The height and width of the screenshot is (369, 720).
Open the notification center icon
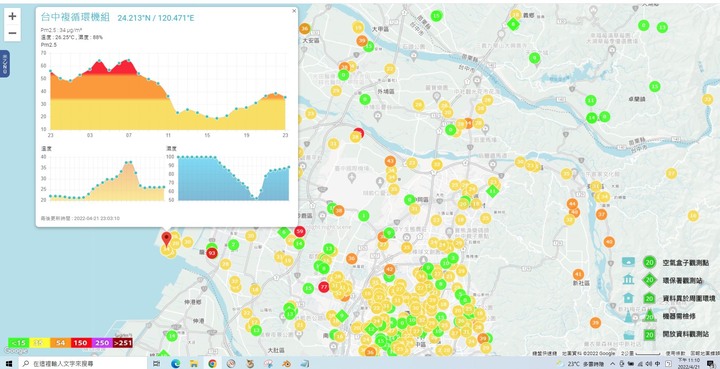(x=712, y=363)
